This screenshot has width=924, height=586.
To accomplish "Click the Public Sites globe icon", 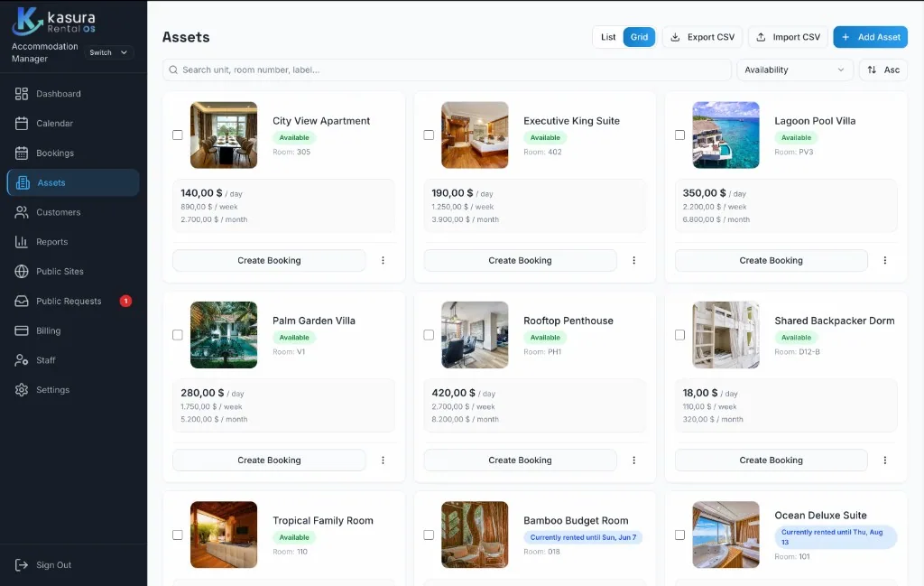I will click(22, 271).
